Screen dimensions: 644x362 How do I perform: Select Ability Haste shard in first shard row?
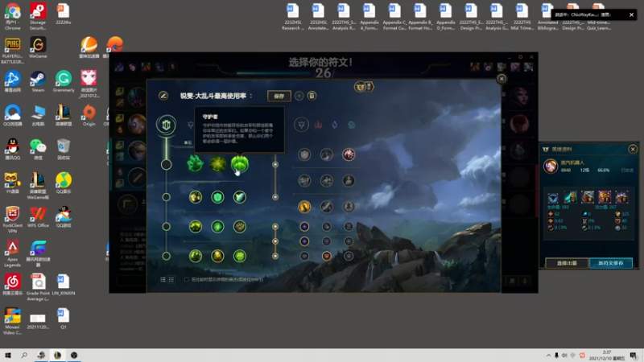coord(349,227)
